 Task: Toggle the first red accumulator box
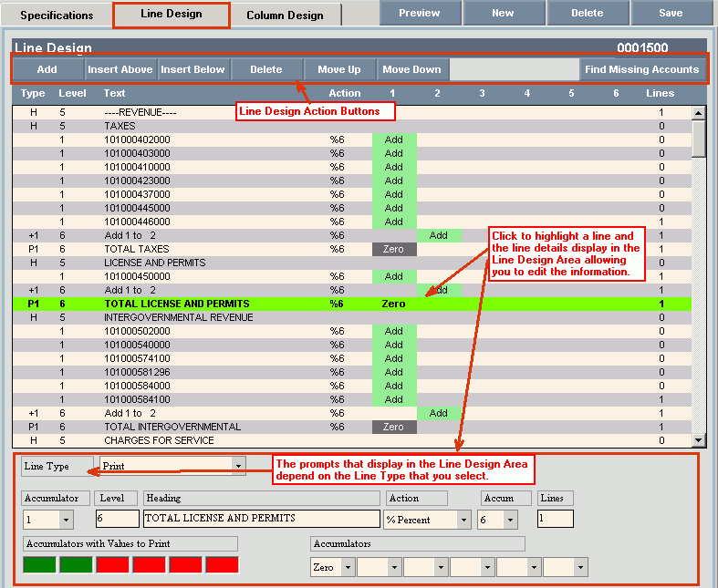pyautogui.click(x=112, y=564)
